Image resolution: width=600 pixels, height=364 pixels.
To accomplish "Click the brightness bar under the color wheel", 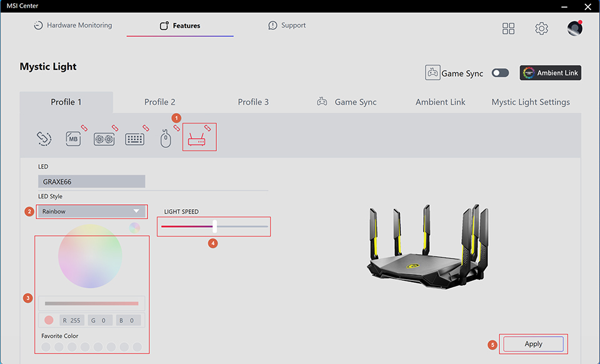I will [91, 303].
